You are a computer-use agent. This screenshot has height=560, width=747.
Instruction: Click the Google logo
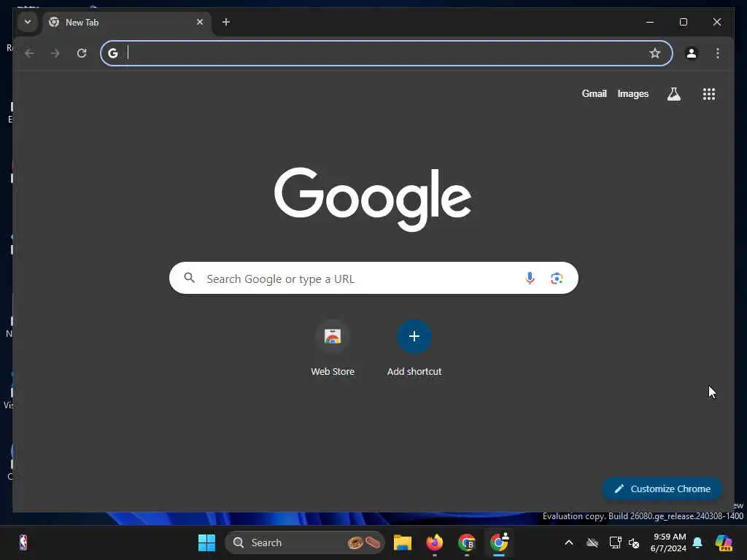coord(373,198)
